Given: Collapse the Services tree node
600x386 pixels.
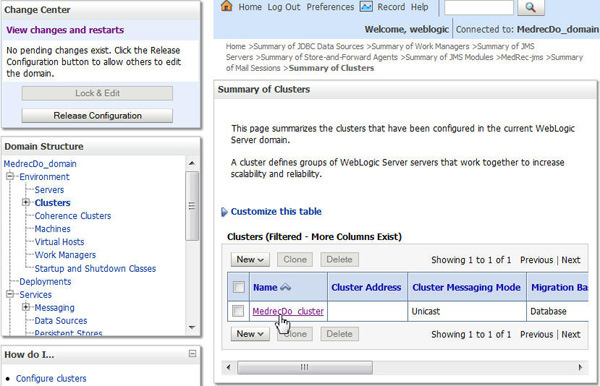Looking at the screenshot, I should coord(10,294).
